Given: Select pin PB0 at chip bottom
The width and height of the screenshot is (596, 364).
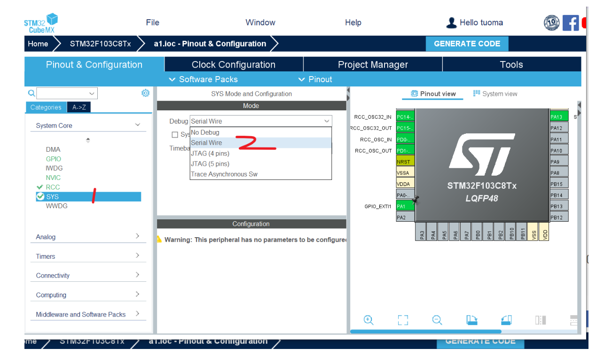Looking at the screenshot, I should [478, 231].
